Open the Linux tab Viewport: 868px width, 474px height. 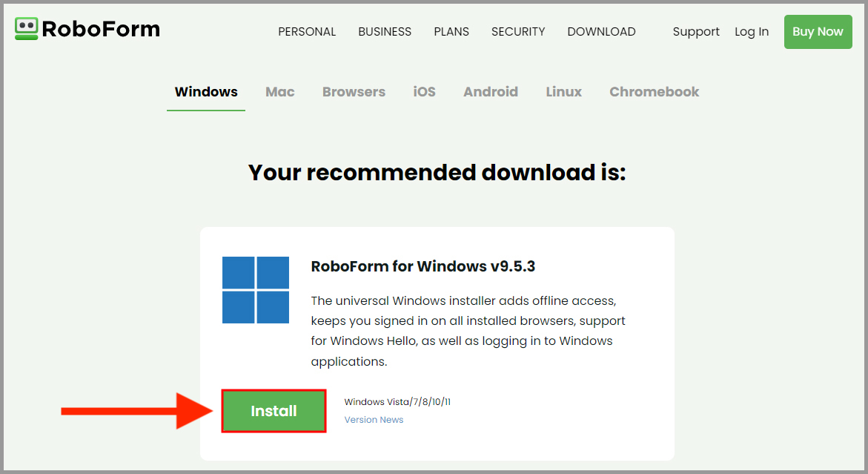click(x=563, y=92)
